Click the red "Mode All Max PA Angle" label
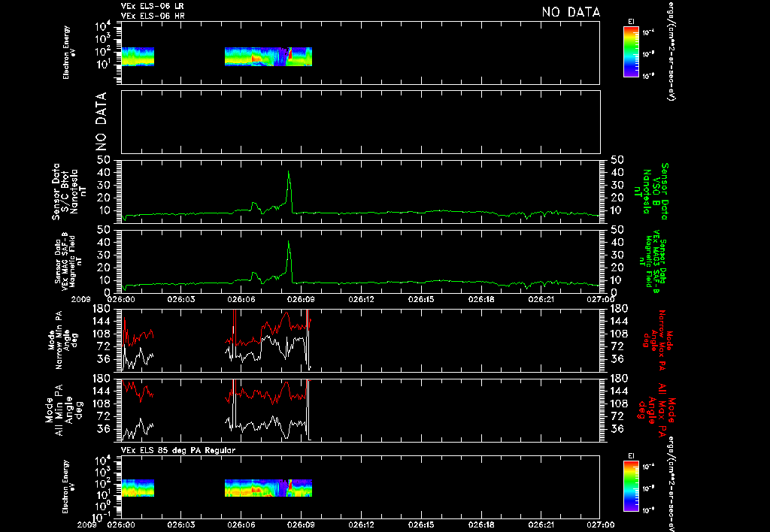This screenshot has width=770, height=532. pos(658,410)
